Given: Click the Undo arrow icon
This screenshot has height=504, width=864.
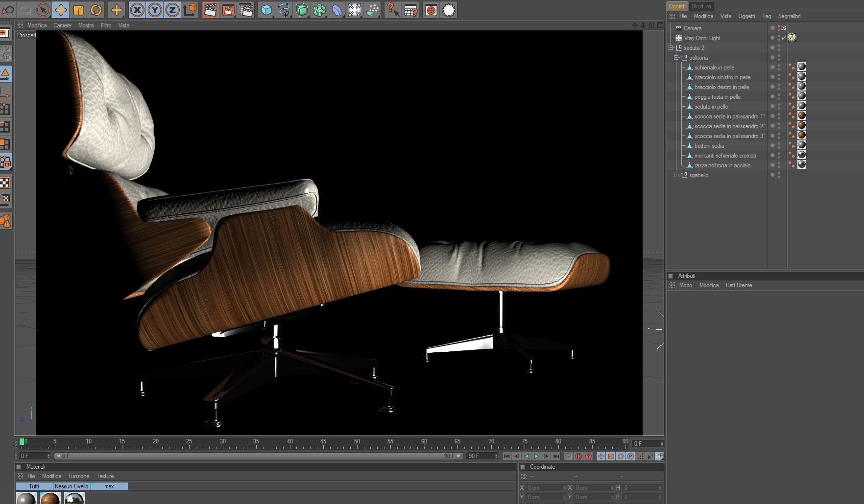Looking at the screenshot, I should point(8,10).
